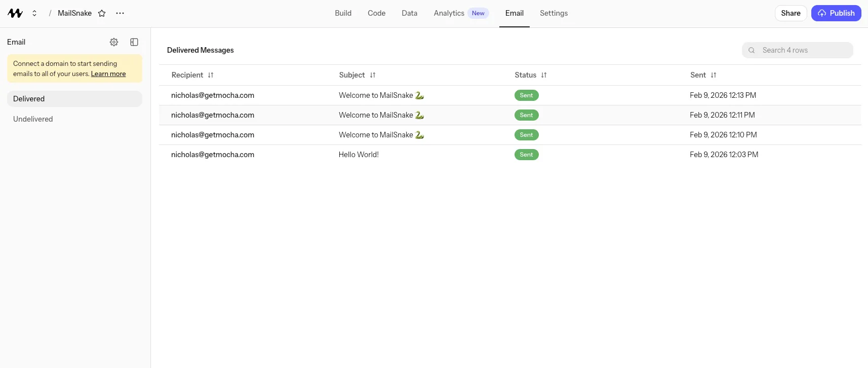Click the Subject column header
Viewport: 868px width, 368px height.
tap(351, 75)
